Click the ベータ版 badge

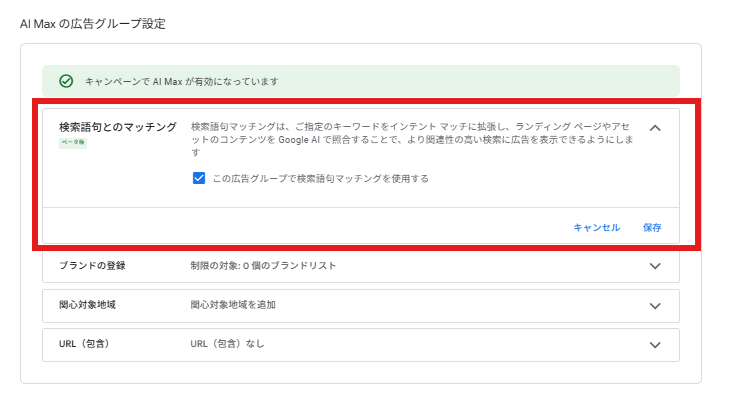(73, 142)
